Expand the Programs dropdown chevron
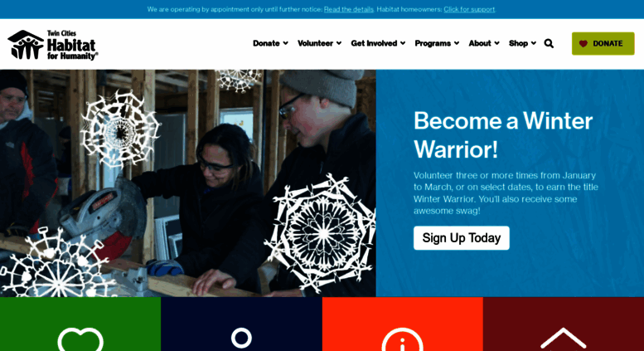 pyautogui.click(x=457, y=43)
